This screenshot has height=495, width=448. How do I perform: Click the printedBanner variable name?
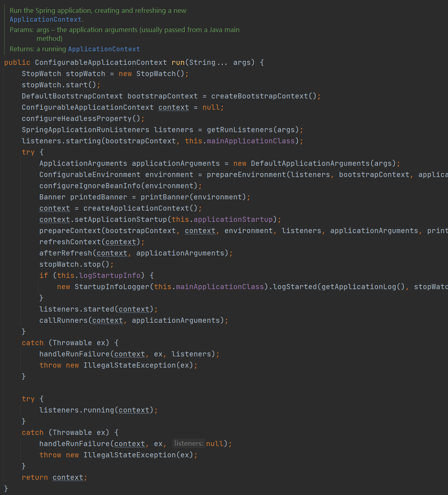tap(99, 197)
